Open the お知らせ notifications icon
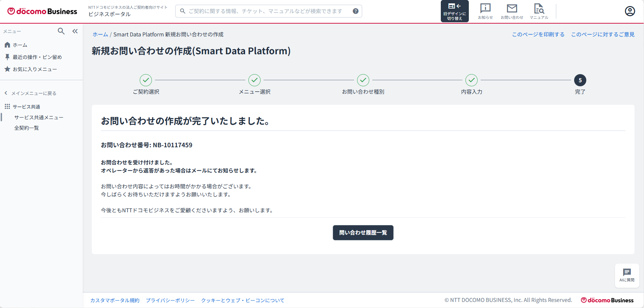The image size is (644, 308). point(485,11)
